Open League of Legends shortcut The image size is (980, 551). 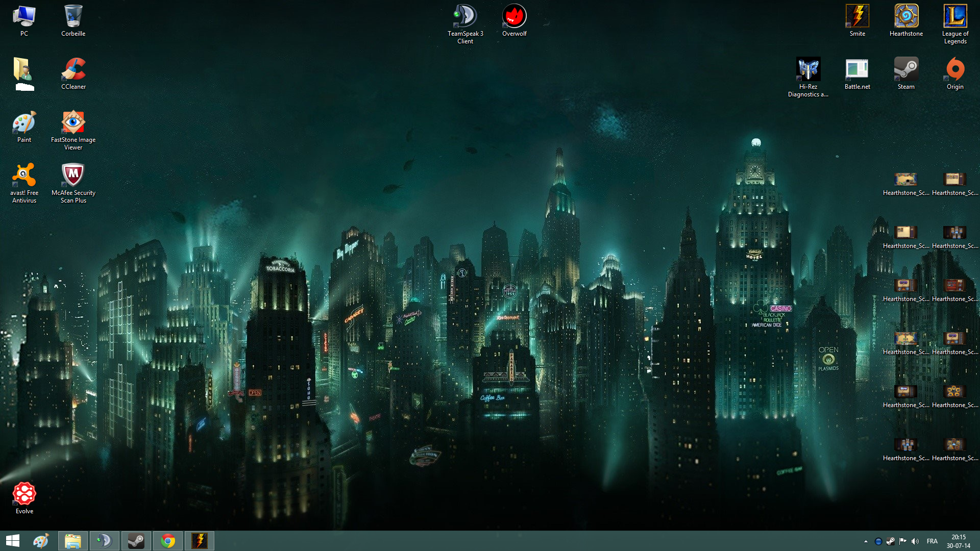[955, 24]
